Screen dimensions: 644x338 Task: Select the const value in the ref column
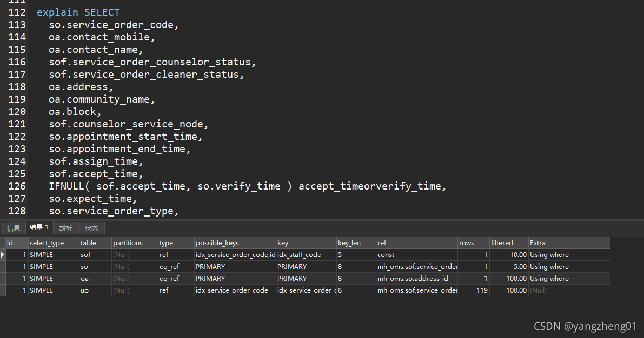(x=386, y=254)
